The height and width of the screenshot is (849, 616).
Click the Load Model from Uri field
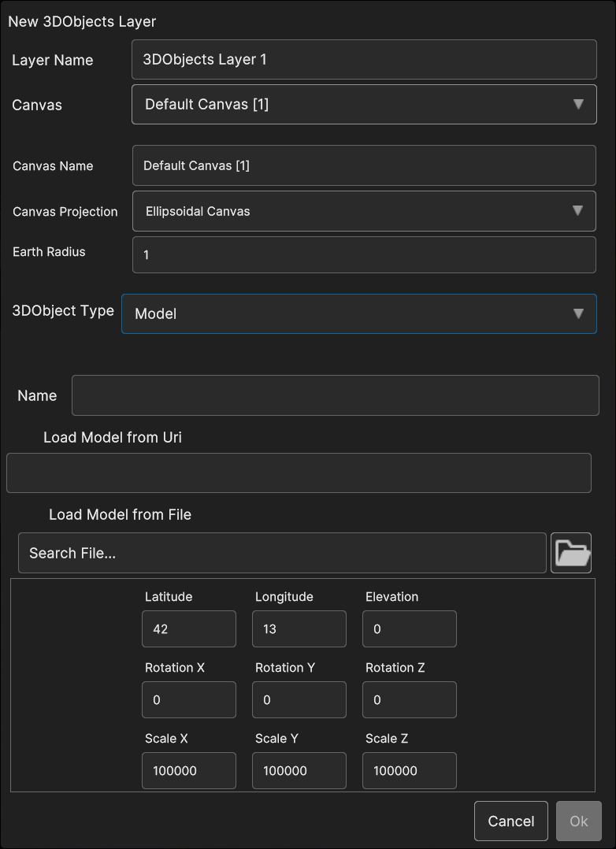pos(299,473)
